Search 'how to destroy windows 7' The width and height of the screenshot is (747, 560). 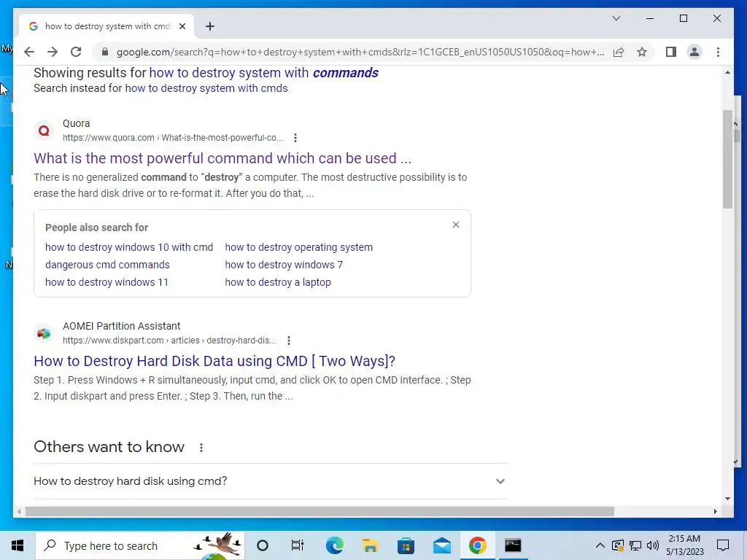[284, 265]
